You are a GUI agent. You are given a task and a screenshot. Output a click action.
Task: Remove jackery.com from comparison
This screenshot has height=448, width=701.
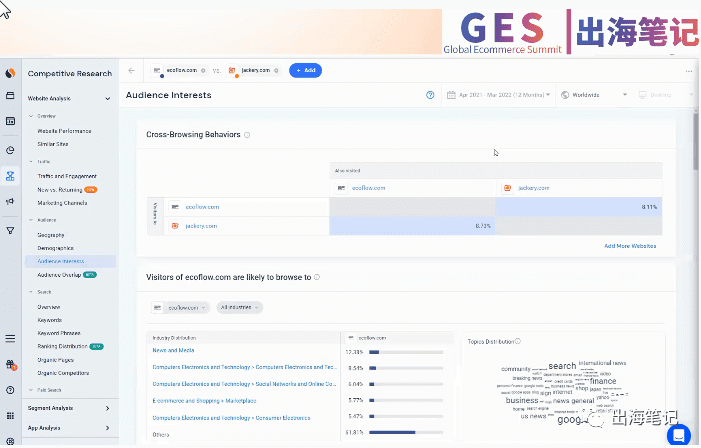[x=276, y=71]
